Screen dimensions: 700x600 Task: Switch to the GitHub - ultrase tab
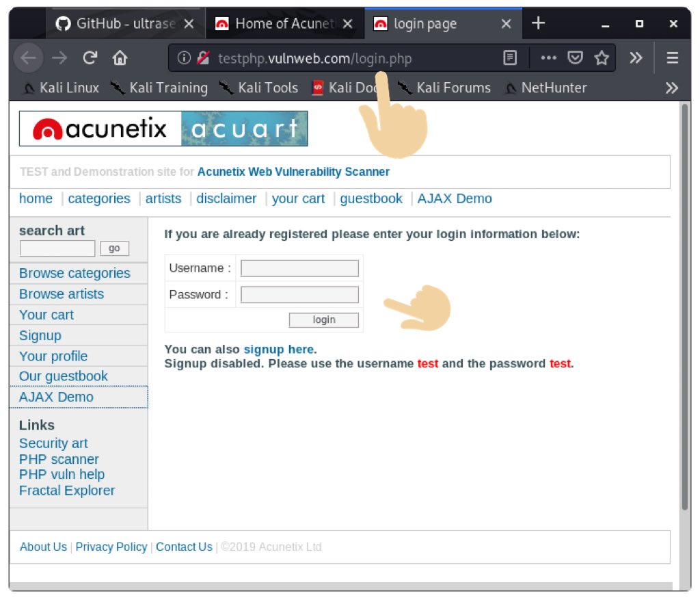click(125, 23)
